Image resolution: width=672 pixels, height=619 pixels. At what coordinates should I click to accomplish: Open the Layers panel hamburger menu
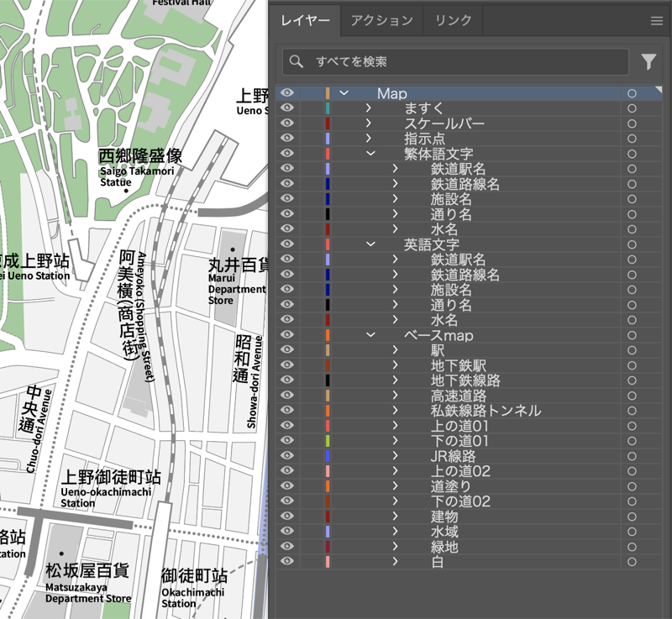pos(656,21)
